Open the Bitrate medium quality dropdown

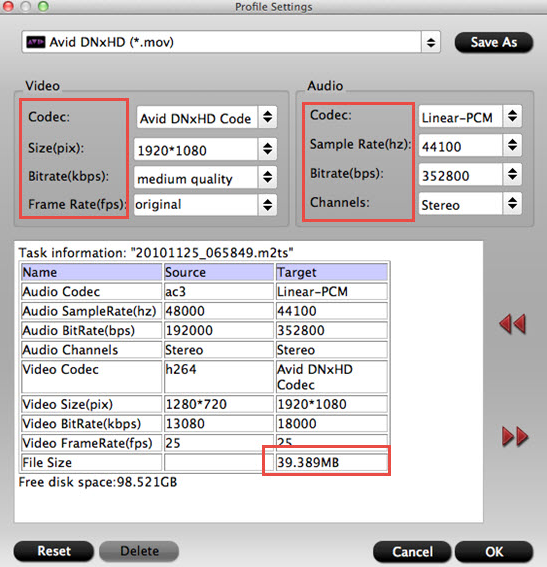point(268,177)
